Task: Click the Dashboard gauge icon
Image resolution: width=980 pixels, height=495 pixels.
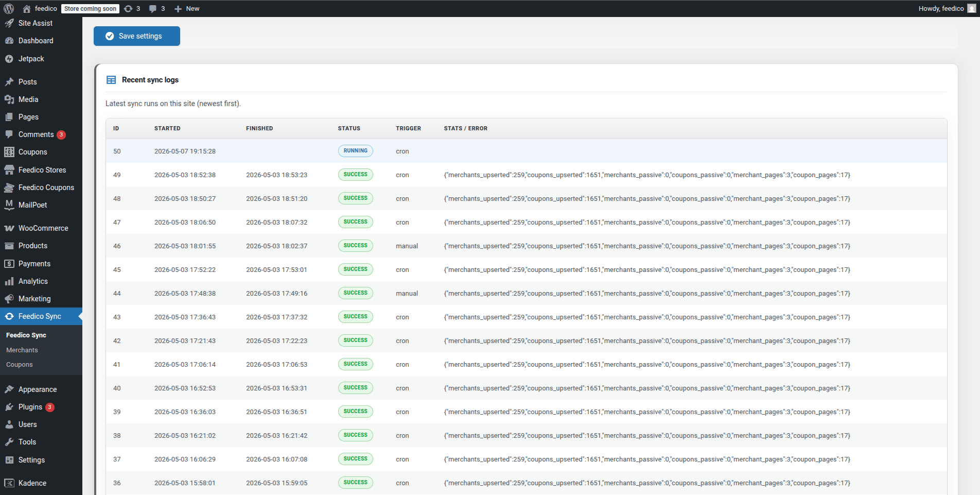Action: click(x=9, y=41)
